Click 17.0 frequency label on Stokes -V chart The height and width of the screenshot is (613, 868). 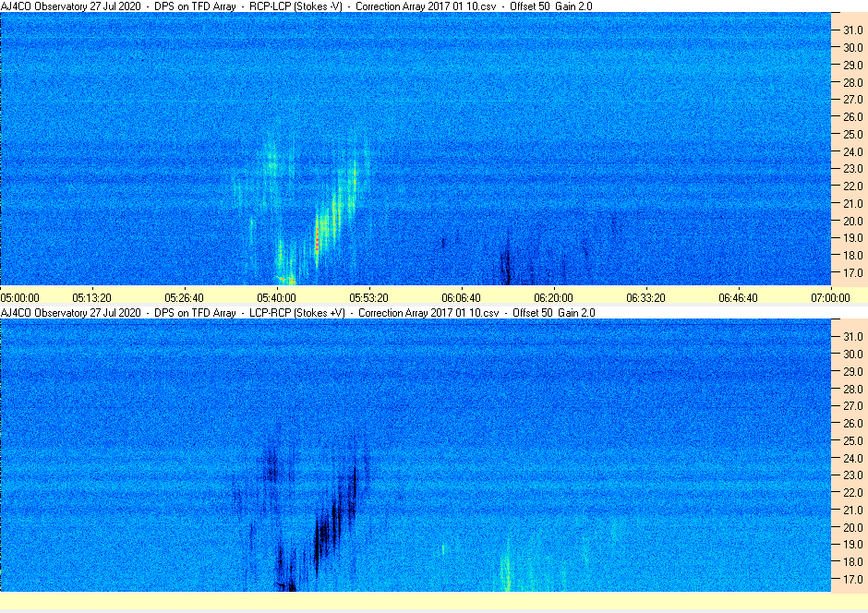pos(853,272)
